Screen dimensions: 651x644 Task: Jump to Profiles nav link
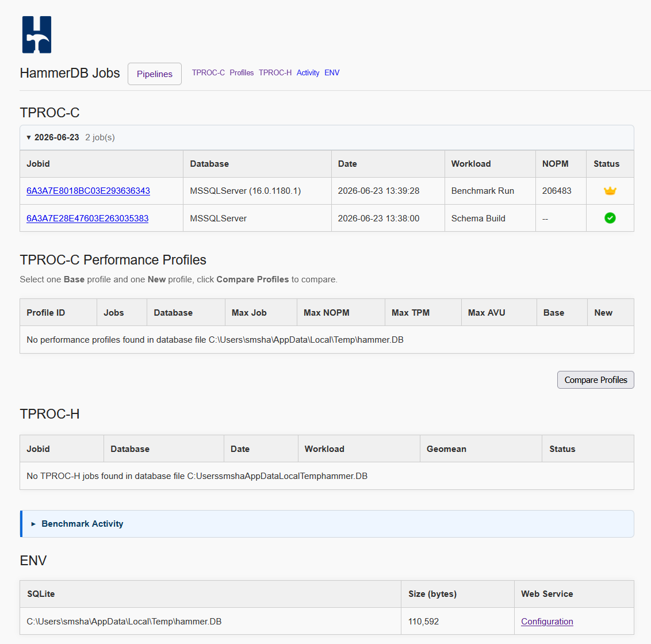click(x=242, y=72)
